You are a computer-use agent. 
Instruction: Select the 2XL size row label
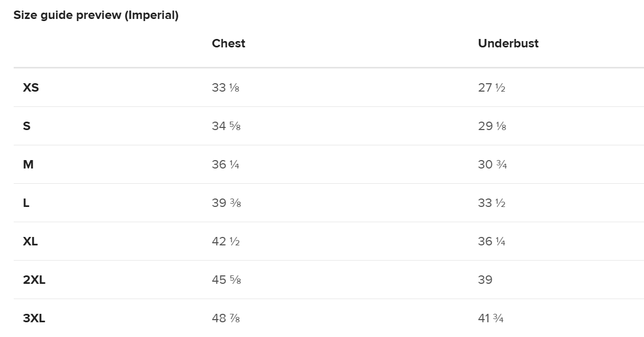(34, 280)
